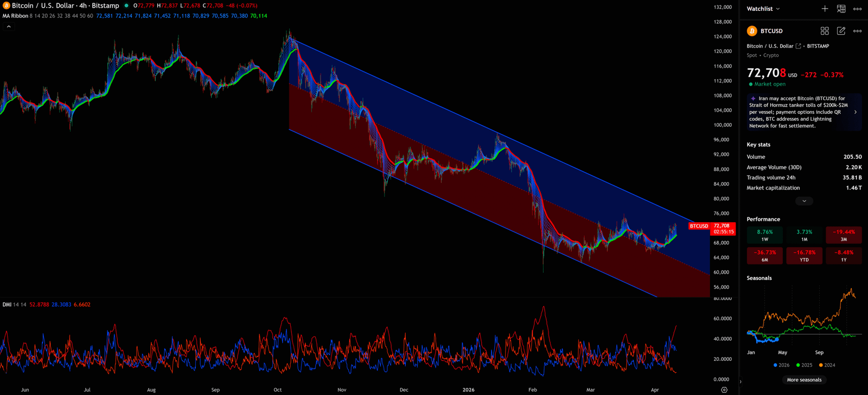
Task: Open watchlist advanced view table icon
Action: pos(841,9)
